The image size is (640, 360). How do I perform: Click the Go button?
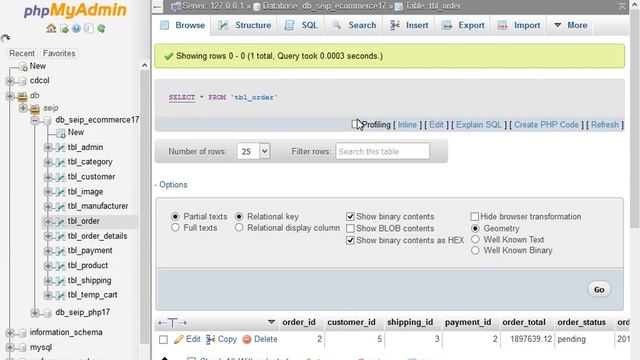tap(599, 290)
